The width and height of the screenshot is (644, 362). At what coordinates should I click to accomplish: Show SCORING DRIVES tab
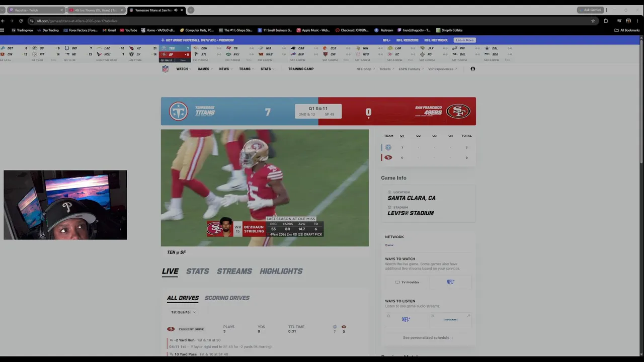coord(227,298)
